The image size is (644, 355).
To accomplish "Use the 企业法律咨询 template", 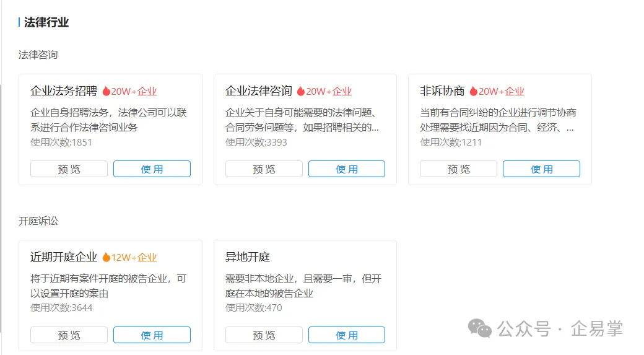I will (347, 169).
